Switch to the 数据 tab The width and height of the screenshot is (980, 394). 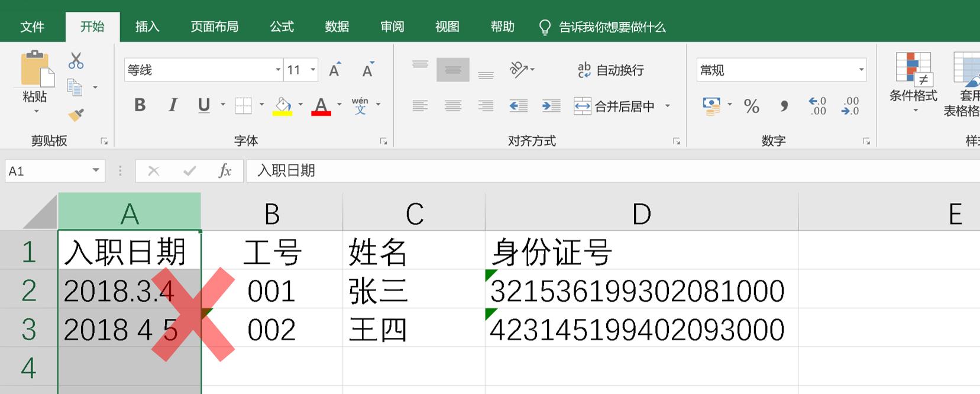coord(337,27)
